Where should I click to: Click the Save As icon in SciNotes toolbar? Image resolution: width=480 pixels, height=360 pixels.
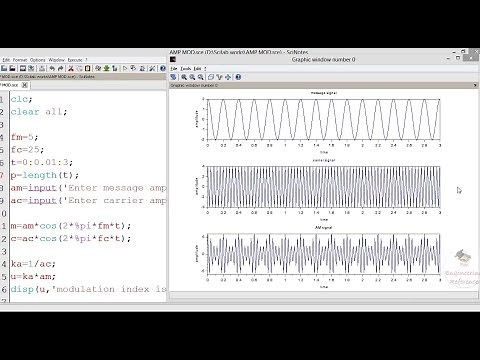(x=31, y=68)
